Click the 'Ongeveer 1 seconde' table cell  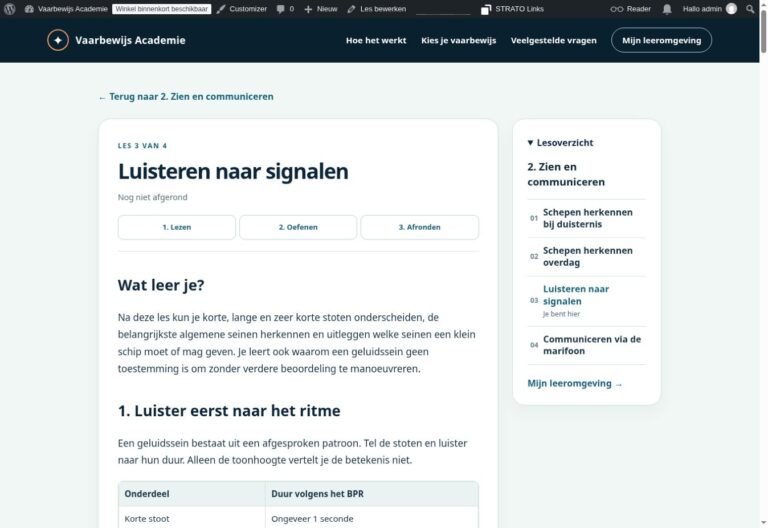click(x=372, y=518)
